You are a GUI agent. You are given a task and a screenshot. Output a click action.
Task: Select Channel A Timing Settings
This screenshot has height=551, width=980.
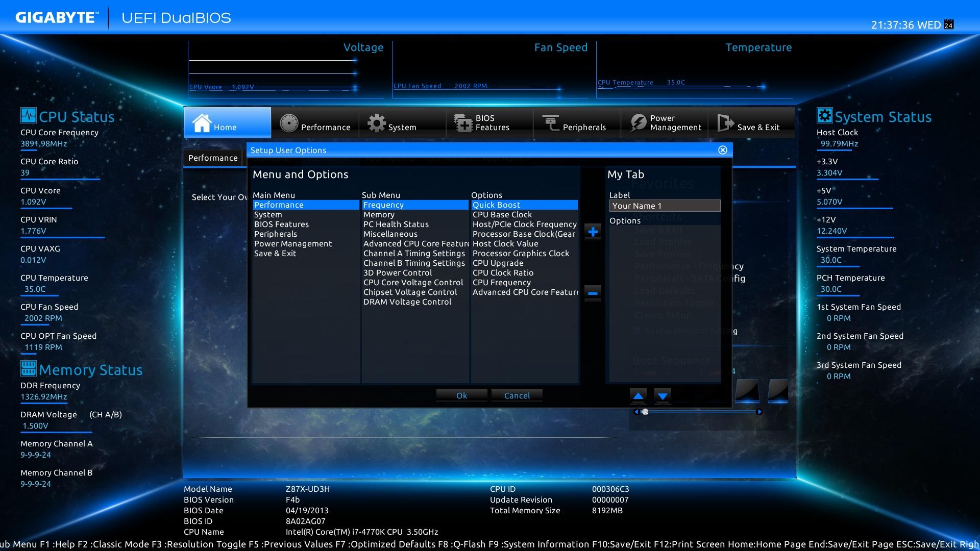pyautogui.click(x=415, y=254)
